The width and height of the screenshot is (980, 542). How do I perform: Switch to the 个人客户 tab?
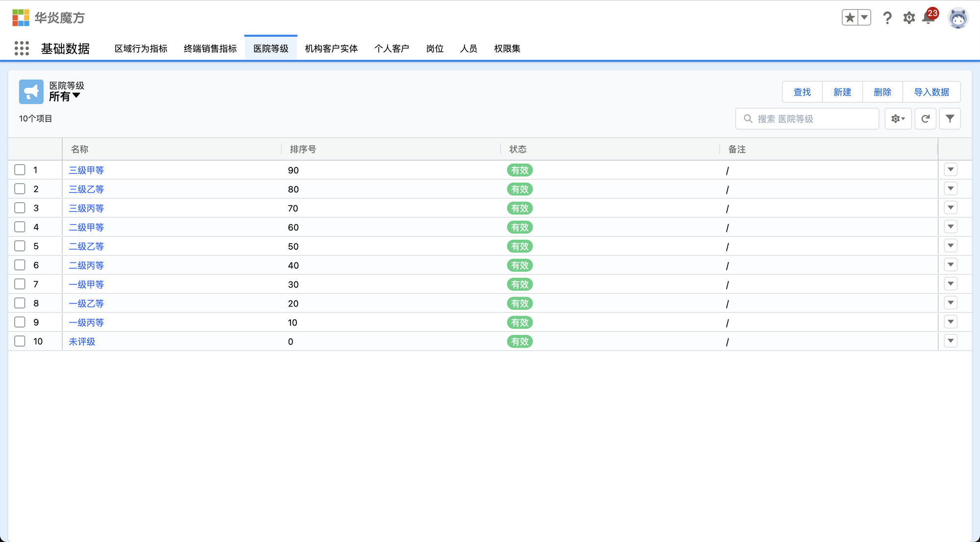(x=392, y=48)
